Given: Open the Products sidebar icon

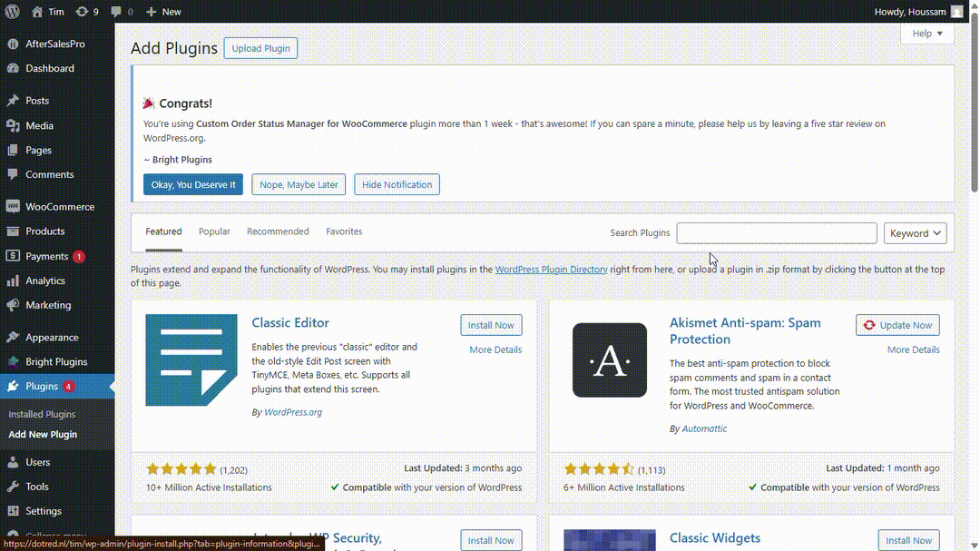Looking at the screenshot, I should (13, 231).
